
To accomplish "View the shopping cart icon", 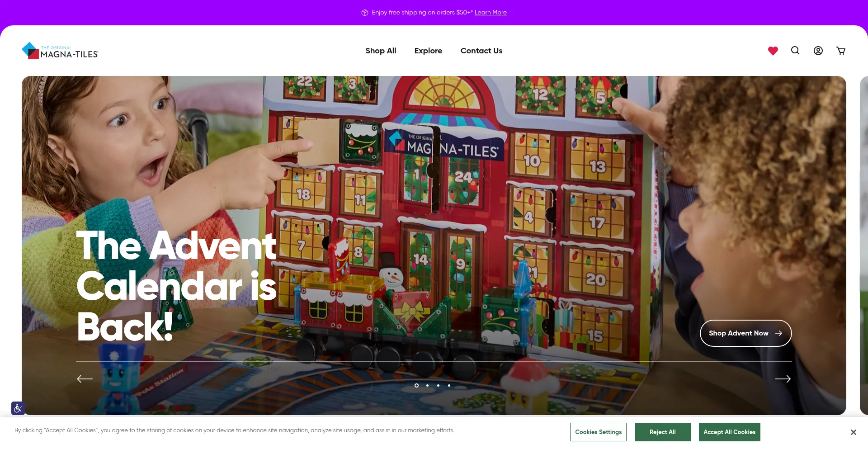I will click(x=841, y=51).
